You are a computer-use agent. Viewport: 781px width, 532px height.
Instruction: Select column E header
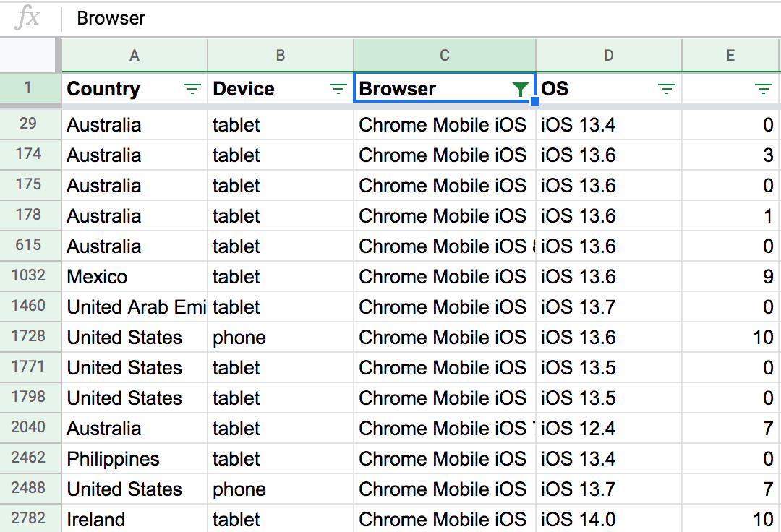730,56
